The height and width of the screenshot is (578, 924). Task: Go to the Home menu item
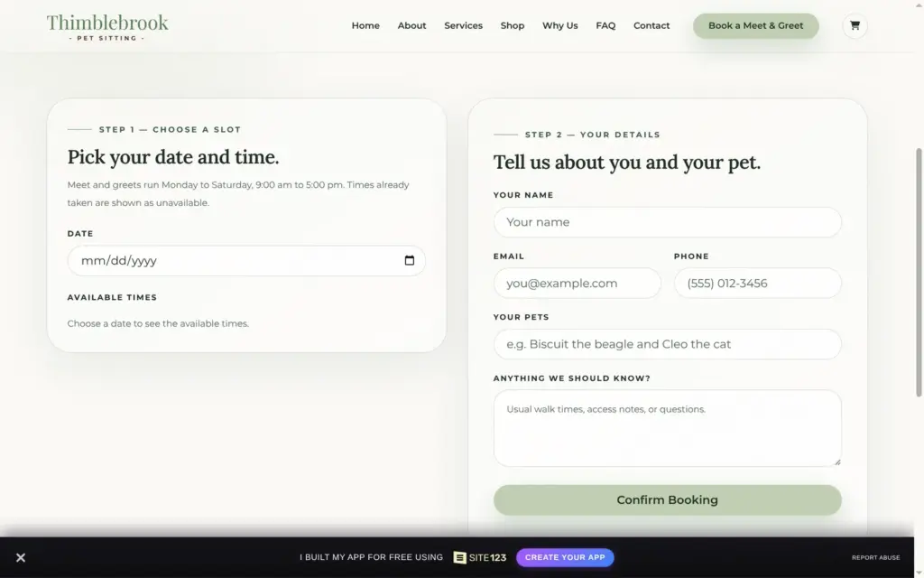click(x=365, y=26)
